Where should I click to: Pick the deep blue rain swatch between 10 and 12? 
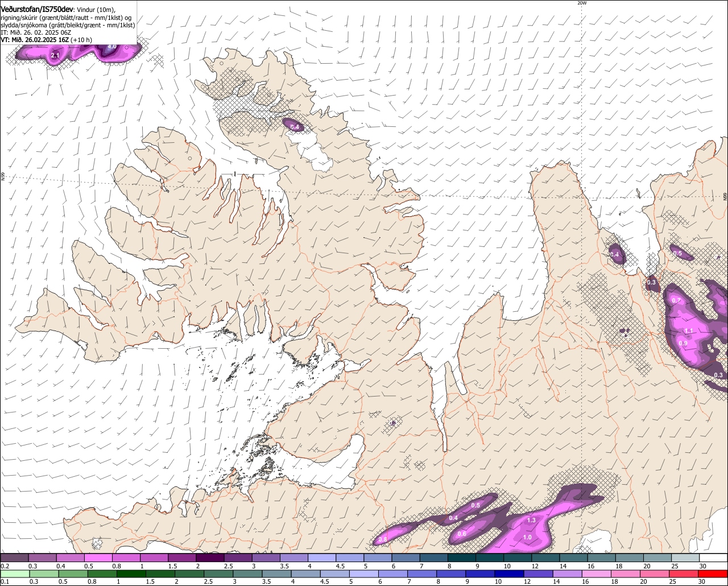coord(508,573)
